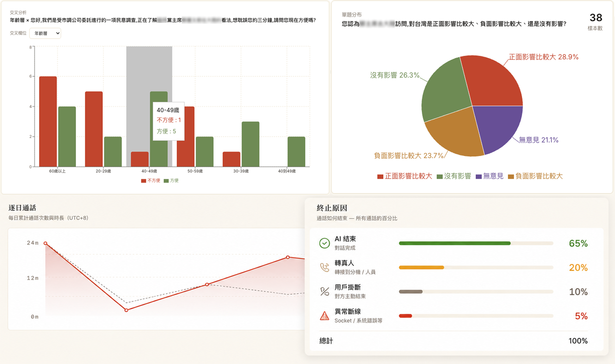
Task: Click the 20% value text
Action: click(x=578, y=267)
